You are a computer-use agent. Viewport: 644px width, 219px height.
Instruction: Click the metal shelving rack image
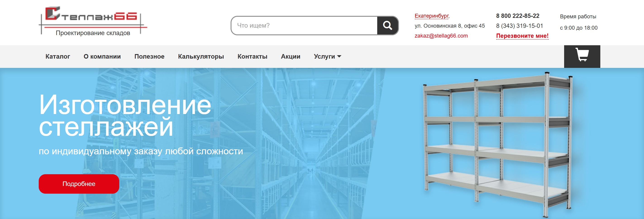click(x=498, y=145)
